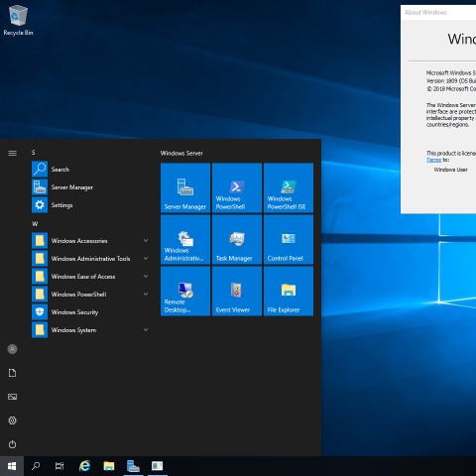Open the Windows Ease of Access folder
Image resolution: width=476 pixels, height=476 pixels.
coord(90,277)
